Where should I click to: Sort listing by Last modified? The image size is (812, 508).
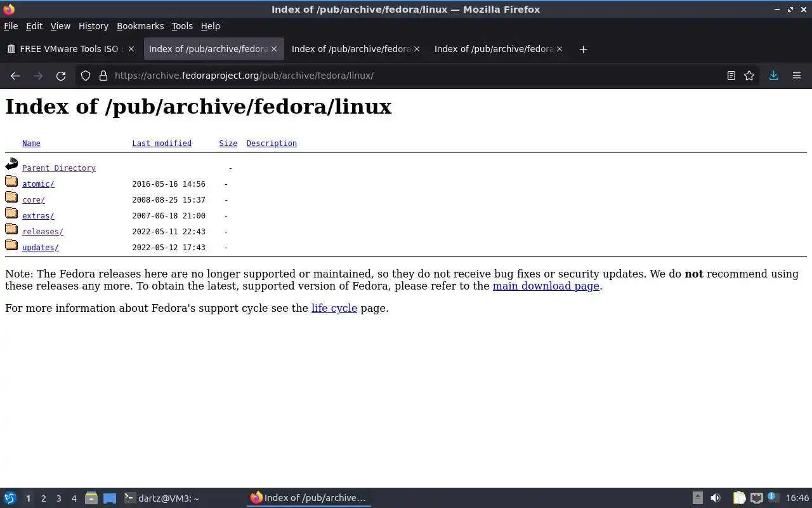(162, 144)
